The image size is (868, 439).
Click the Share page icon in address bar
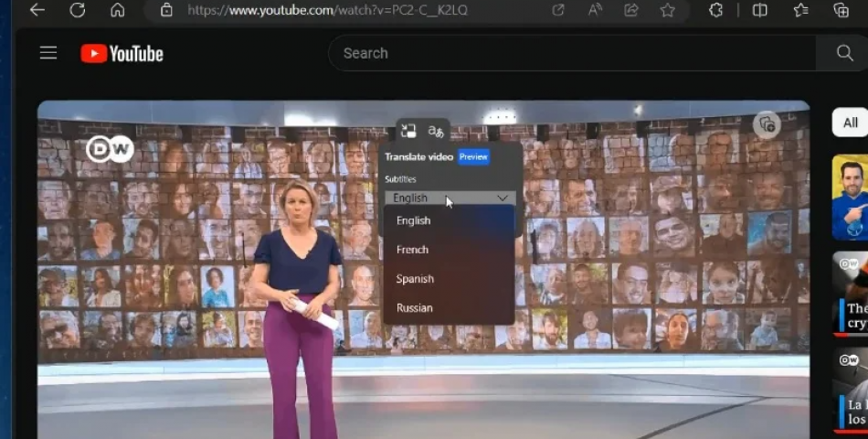(631, 9)
